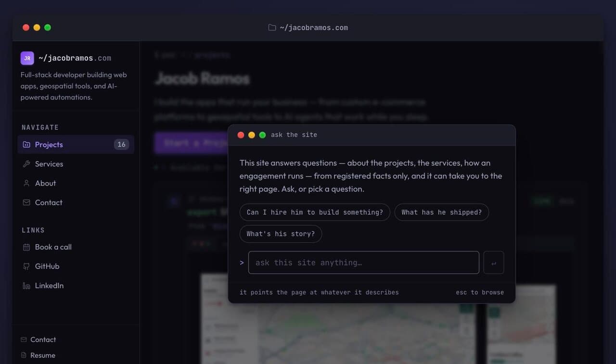
Task: Pick the 'What's his story?' question
Action: [281, 234]
